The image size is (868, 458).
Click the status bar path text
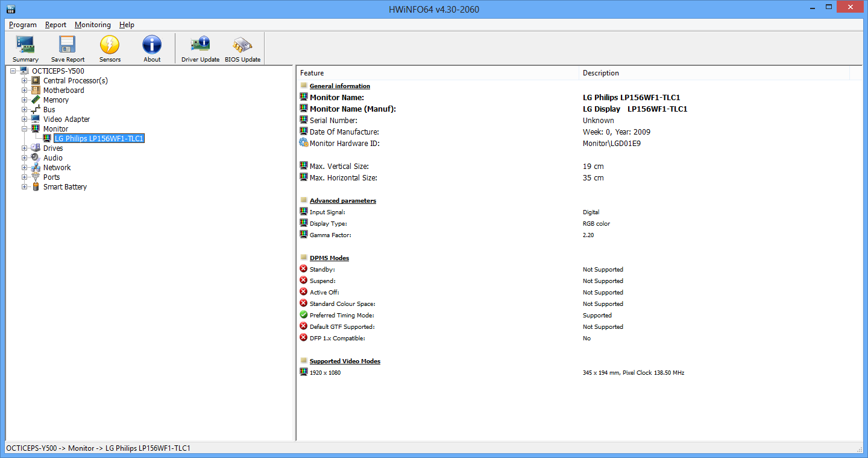98,448
